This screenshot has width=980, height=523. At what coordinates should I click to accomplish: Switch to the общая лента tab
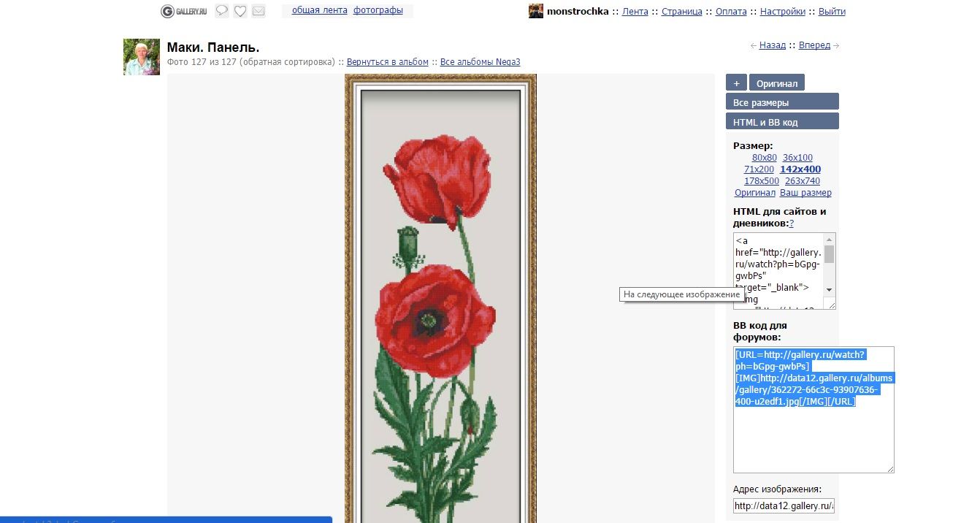coord(320,11)
